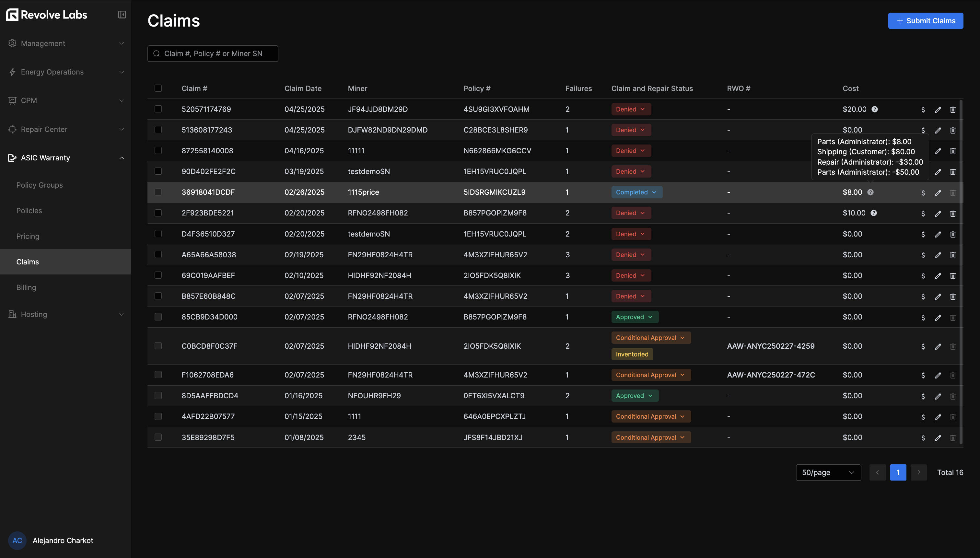The image size is (980, 558).
Task: Check the row checkbox for claim 85CB9D34D000
Action: pos(158,317)
